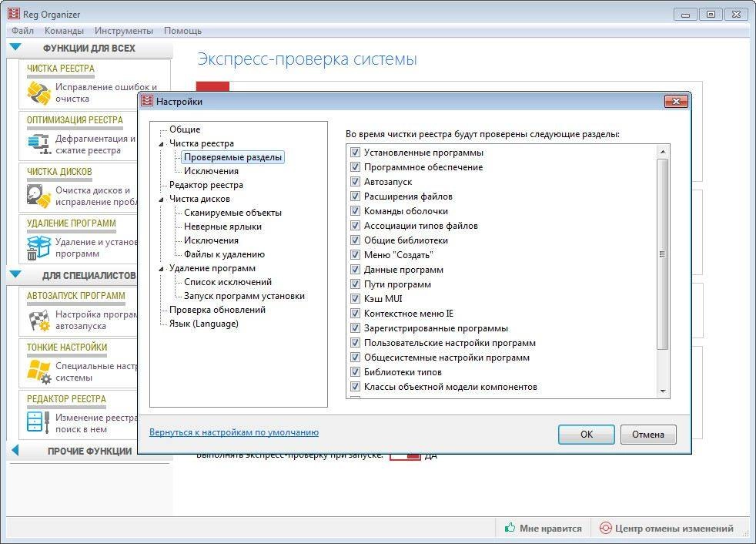Click Чистка дисков tree label
Image resolution: width=756 pixels, height=544 pixels.
tap(199, 199)
